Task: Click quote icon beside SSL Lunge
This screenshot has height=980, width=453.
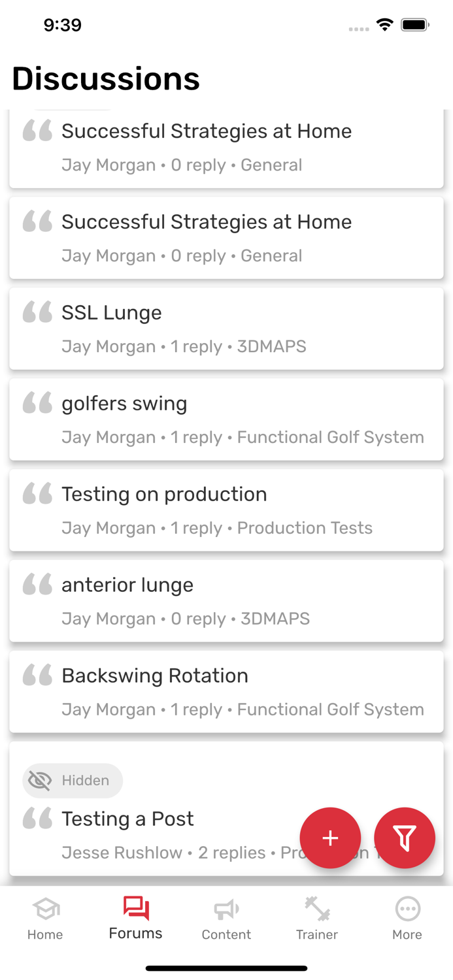Action: [x=37, y=312]
